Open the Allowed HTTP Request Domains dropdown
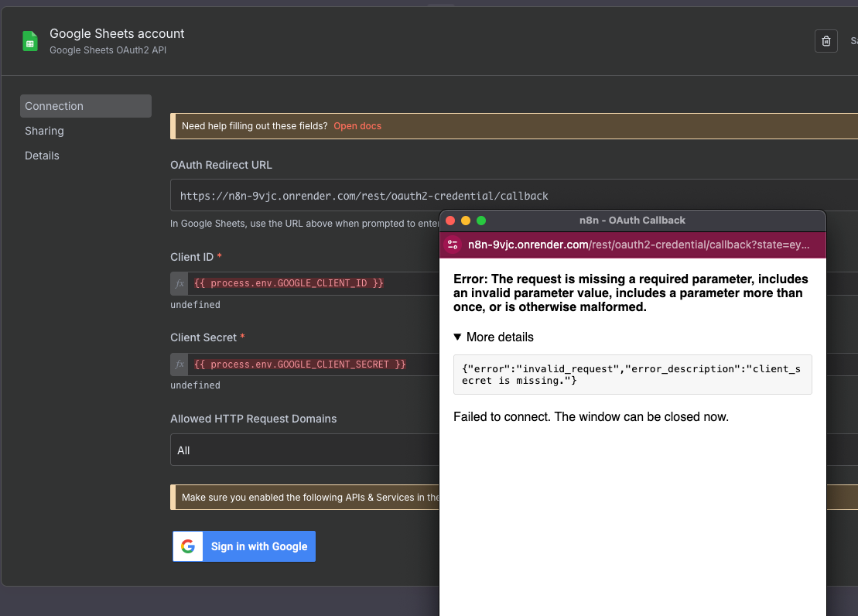This screenshot has height=616, width=858. tap(303, 450)
